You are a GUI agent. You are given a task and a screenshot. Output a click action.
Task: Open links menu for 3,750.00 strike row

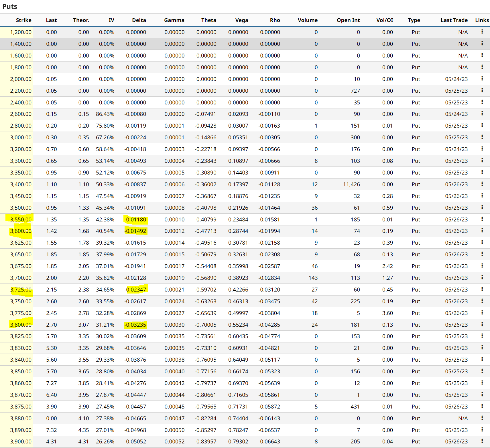[x=482, y=301]
